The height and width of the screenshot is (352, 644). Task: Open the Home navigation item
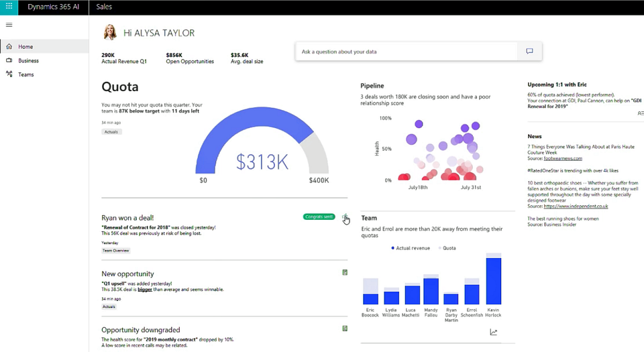point(44,46)
